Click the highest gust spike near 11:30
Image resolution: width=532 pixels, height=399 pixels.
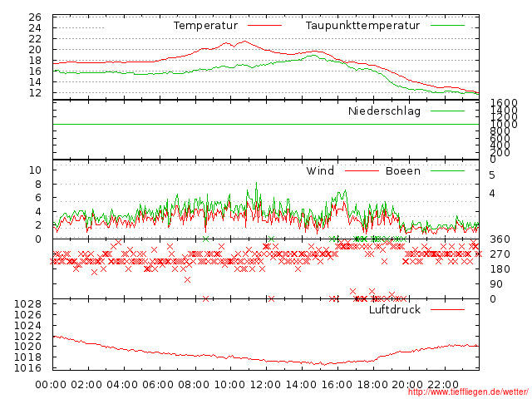click(x=257, y=183)
